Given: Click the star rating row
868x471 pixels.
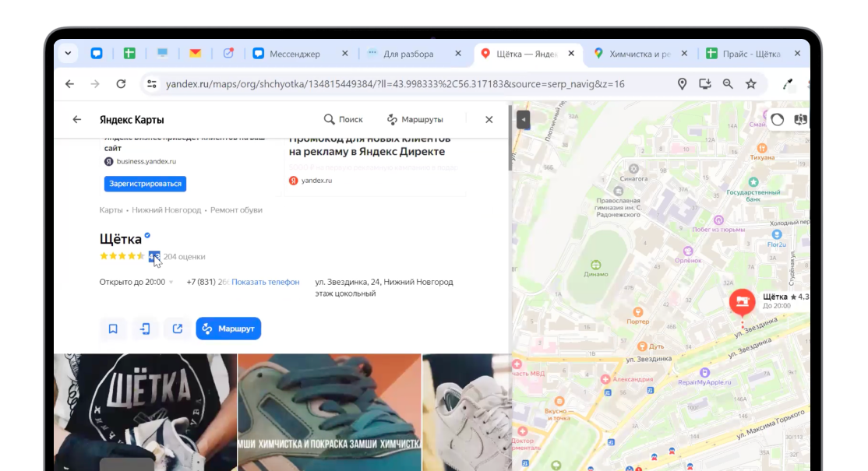Looking at the screenshot, I should tap(122, 256).
